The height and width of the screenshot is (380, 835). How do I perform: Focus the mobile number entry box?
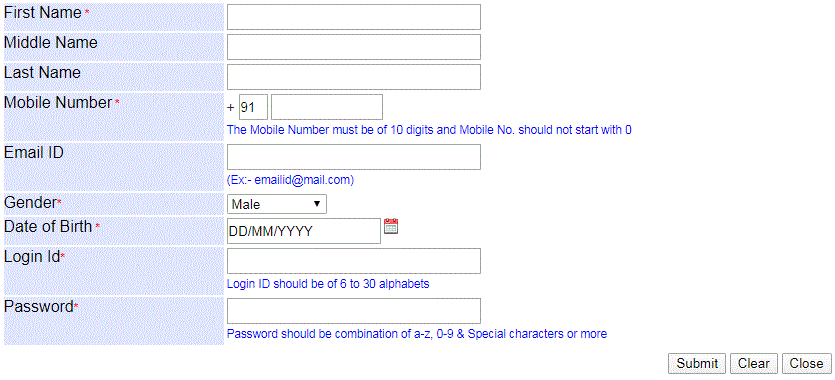[x=327, y=107]
